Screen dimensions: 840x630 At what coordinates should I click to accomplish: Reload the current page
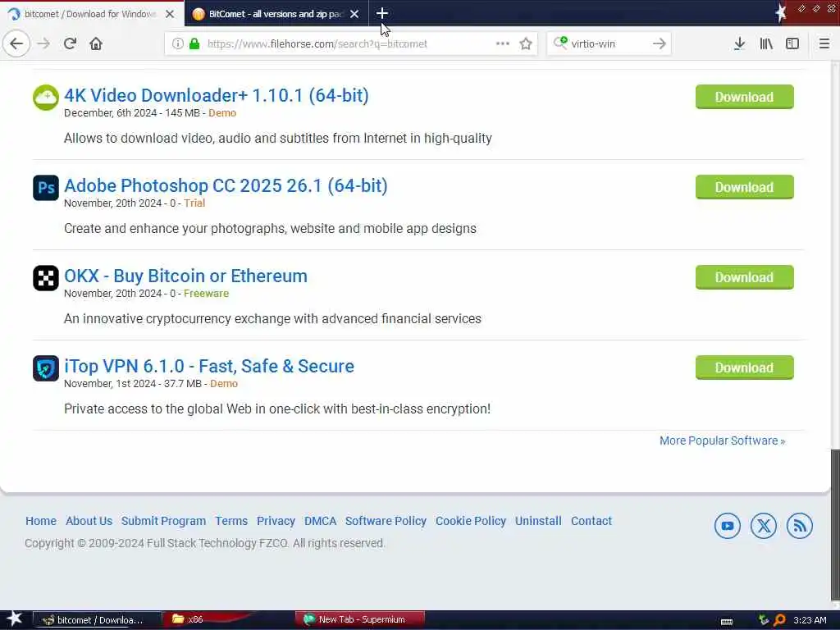[70, 43]
